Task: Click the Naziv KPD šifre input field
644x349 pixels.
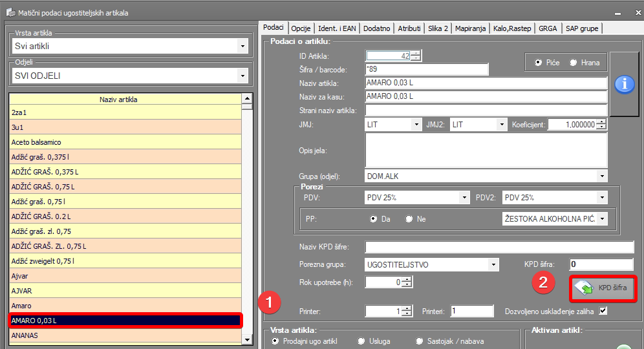Action: coord(499,247)
